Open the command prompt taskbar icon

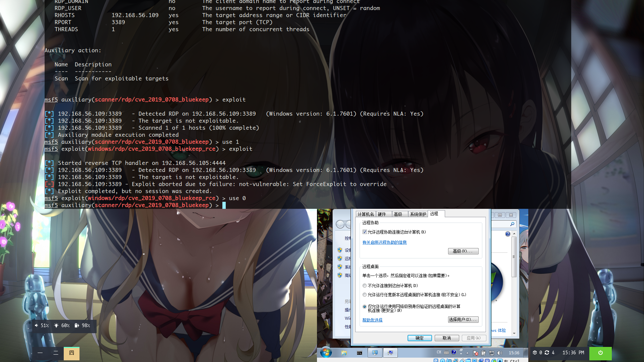[359, 353]
